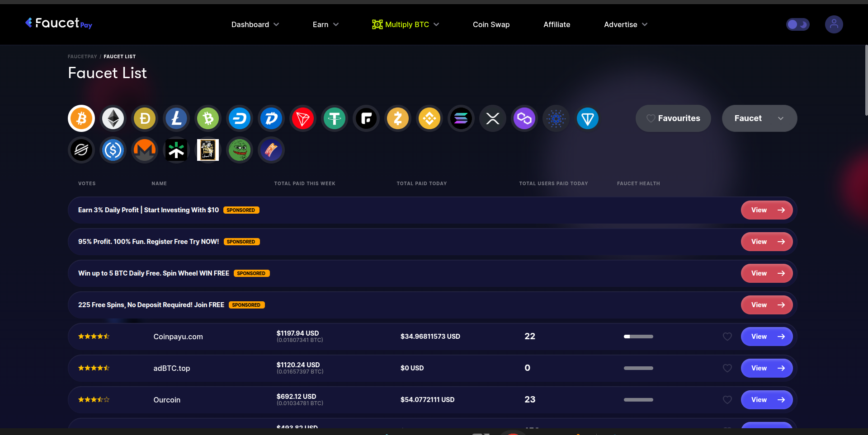Screen dimensions: 868x435
Task: Filter the list by Tron
Action: pos(302,118)
